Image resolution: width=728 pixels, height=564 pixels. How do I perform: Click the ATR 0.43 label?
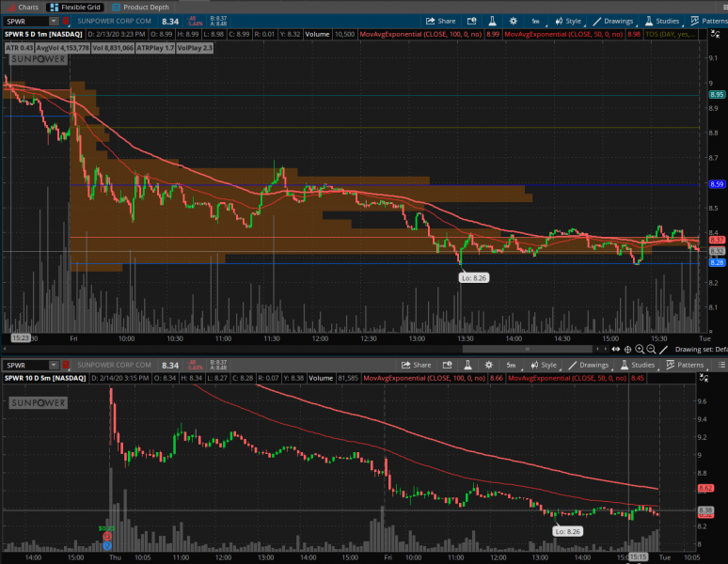[x=19, y=48]
